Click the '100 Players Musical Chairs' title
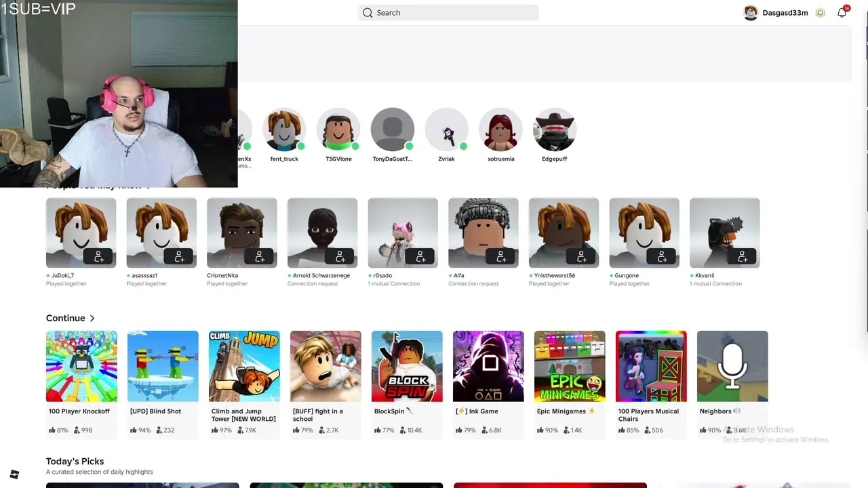Viewport: 868px width, 488px height. pyautogui.click(x=648, y=415)
